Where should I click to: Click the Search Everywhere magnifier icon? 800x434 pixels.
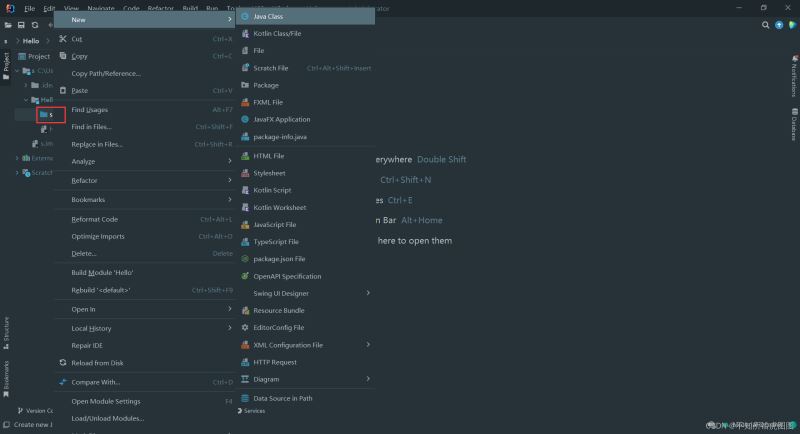coord(765,25)
